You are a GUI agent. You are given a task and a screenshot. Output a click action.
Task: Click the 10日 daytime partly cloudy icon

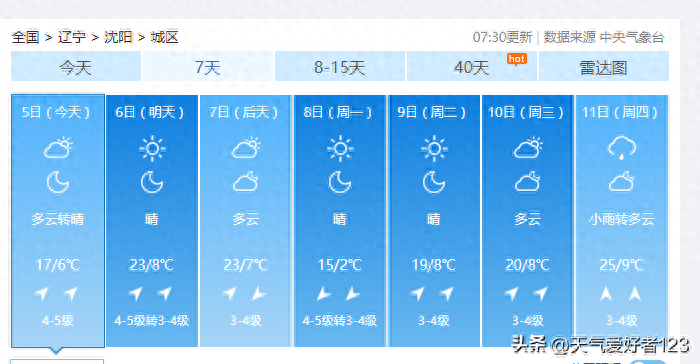pos(528,148)
